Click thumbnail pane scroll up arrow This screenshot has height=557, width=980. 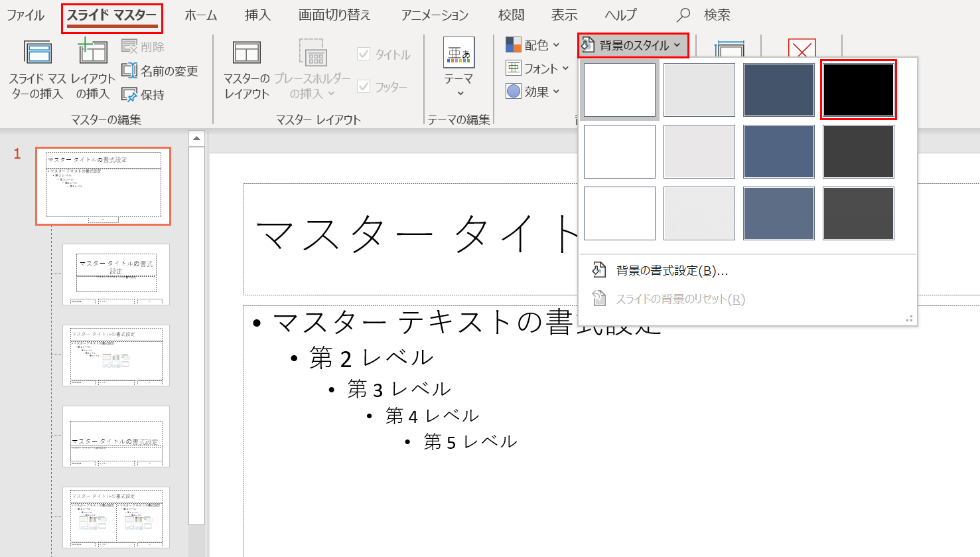pos(196,139)
